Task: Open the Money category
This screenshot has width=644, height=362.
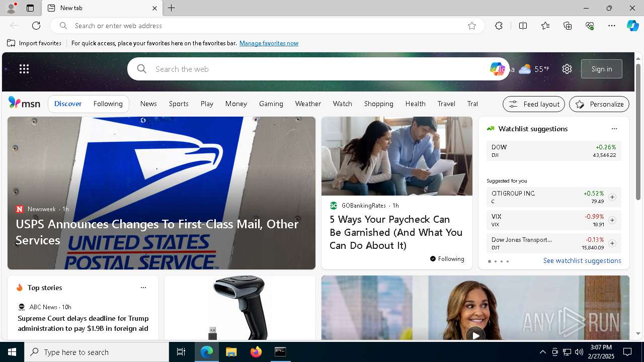Action: point(236,104)
